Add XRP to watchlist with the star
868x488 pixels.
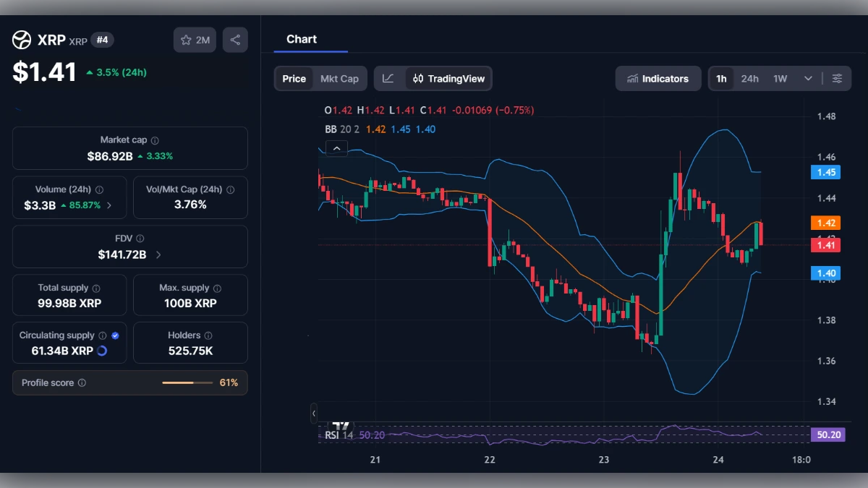pos(187,40)
